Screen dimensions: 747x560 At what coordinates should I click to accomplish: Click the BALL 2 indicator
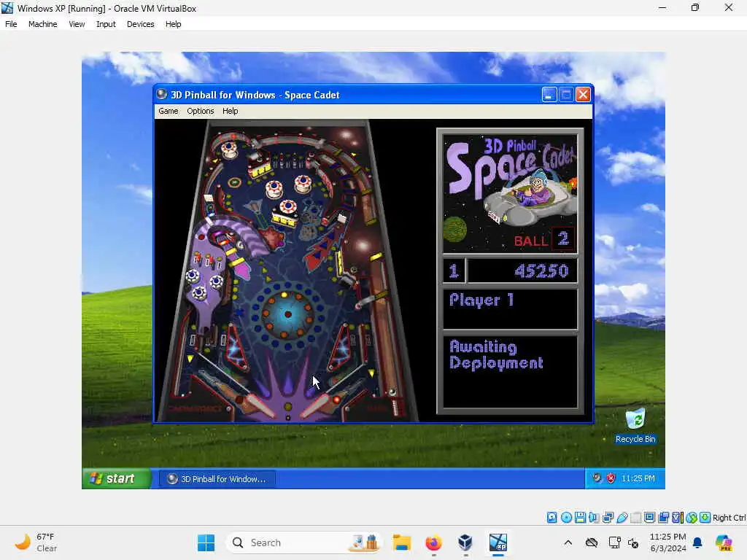click(543, 239)
